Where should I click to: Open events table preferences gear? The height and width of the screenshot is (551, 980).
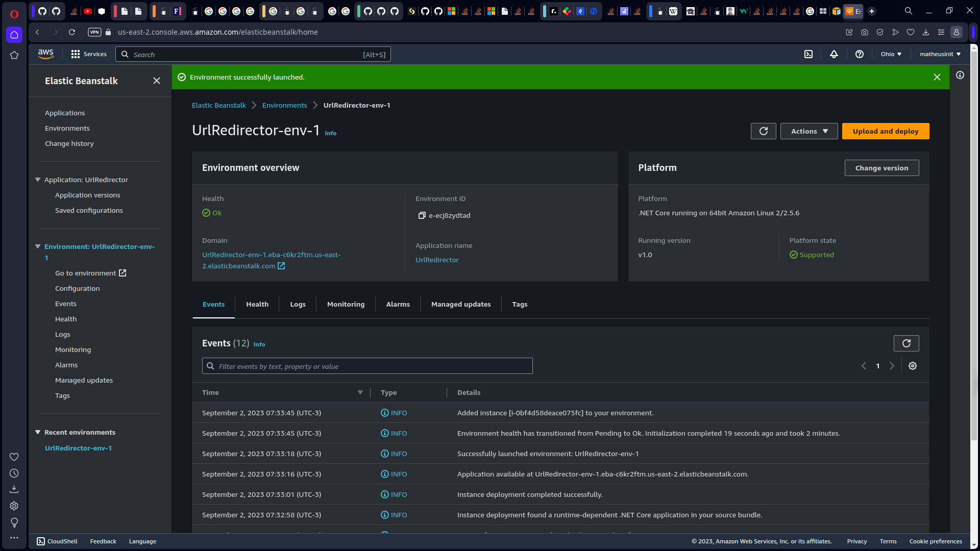tap(913, 366)
